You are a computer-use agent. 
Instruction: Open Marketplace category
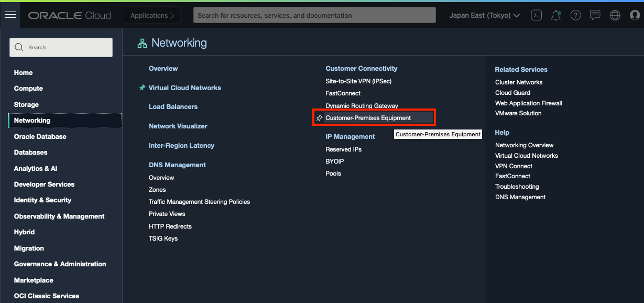[x=34, y=280]
